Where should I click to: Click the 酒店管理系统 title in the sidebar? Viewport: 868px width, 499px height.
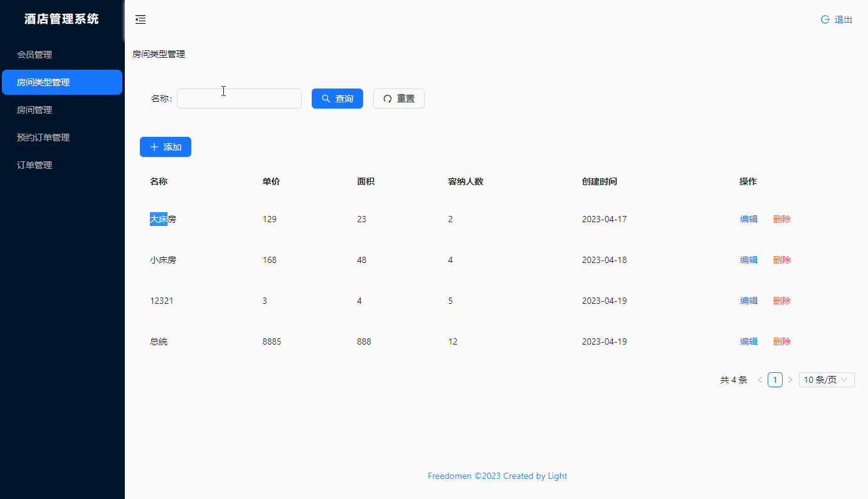click(x=62, y=19)
